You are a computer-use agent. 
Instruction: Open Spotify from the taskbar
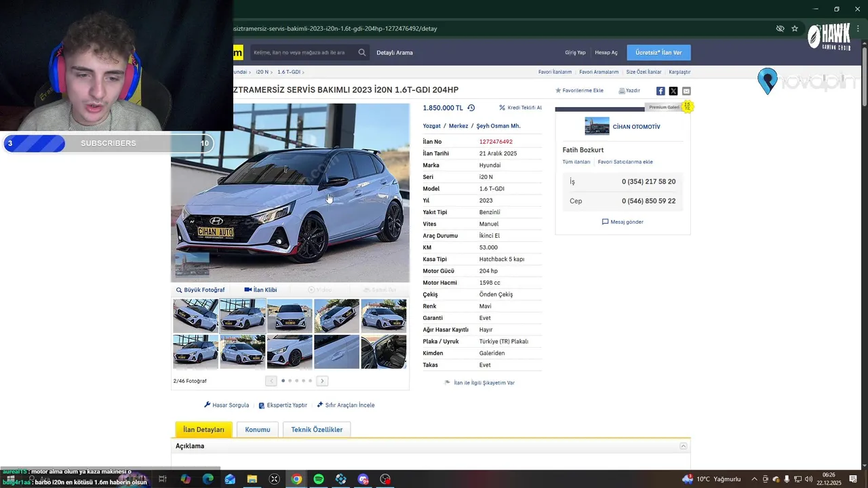click(x=319, y=479)
